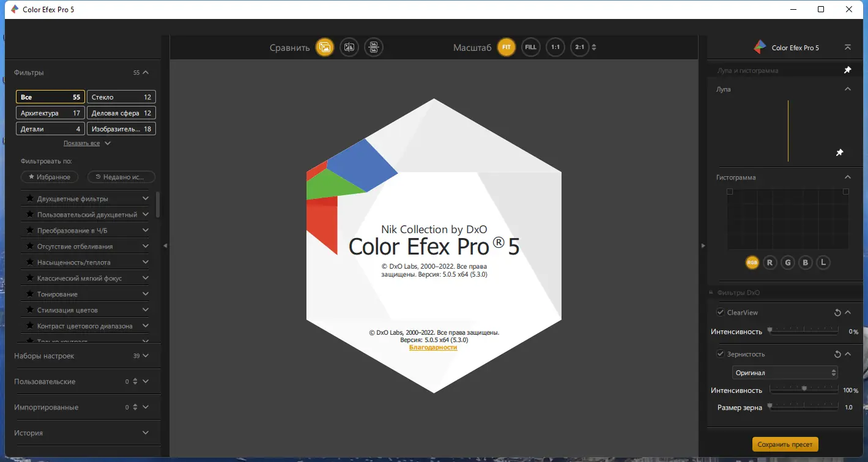Star the Насыщенность/теплота filter
The image size is (868, 462).
coord(30,262)
